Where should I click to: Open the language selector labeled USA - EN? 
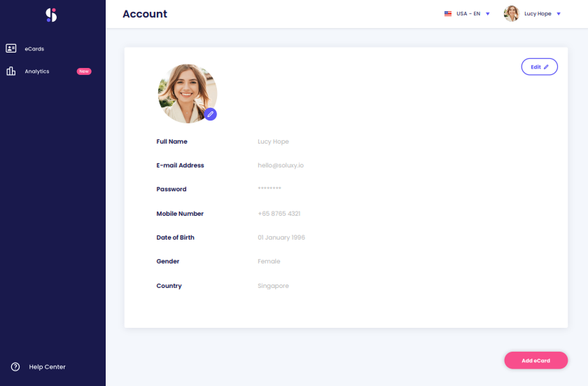coord(468,13)
